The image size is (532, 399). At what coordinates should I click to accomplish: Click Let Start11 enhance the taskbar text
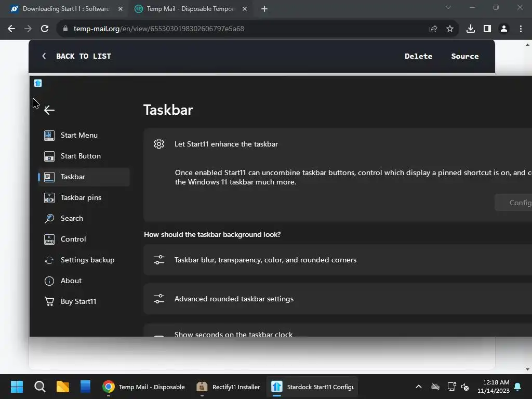[x=227, y=144]
